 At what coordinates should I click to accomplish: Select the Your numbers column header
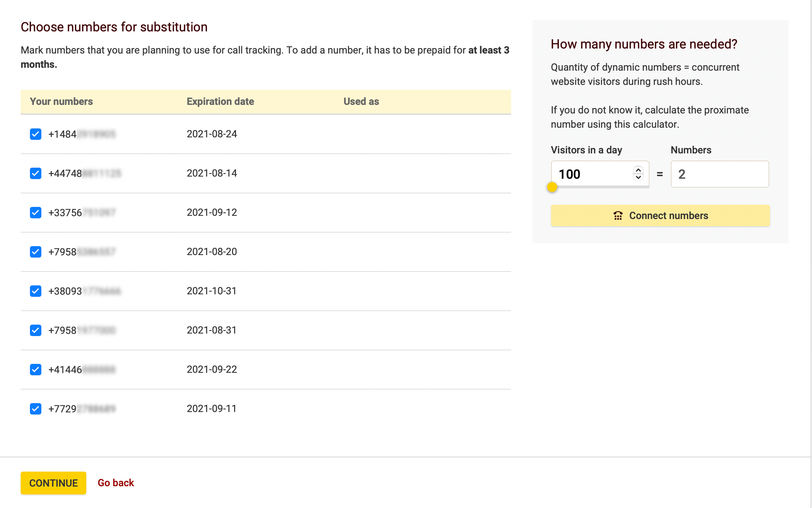61,101
